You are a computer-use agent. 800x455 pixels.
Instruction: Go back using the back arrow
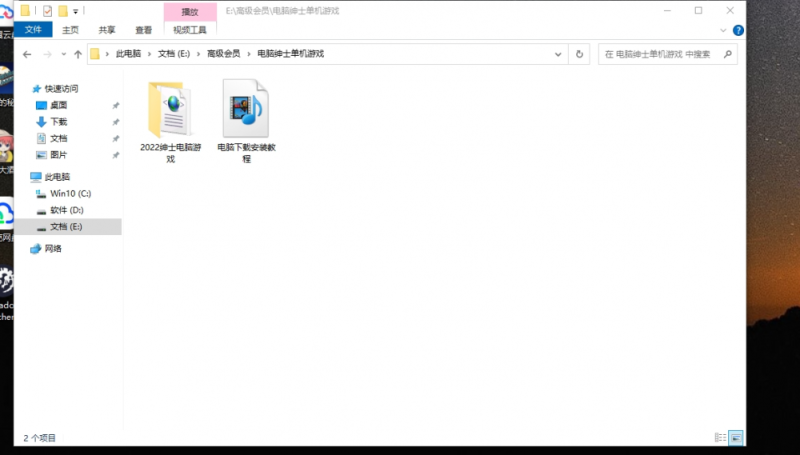[x=27, y=54]
